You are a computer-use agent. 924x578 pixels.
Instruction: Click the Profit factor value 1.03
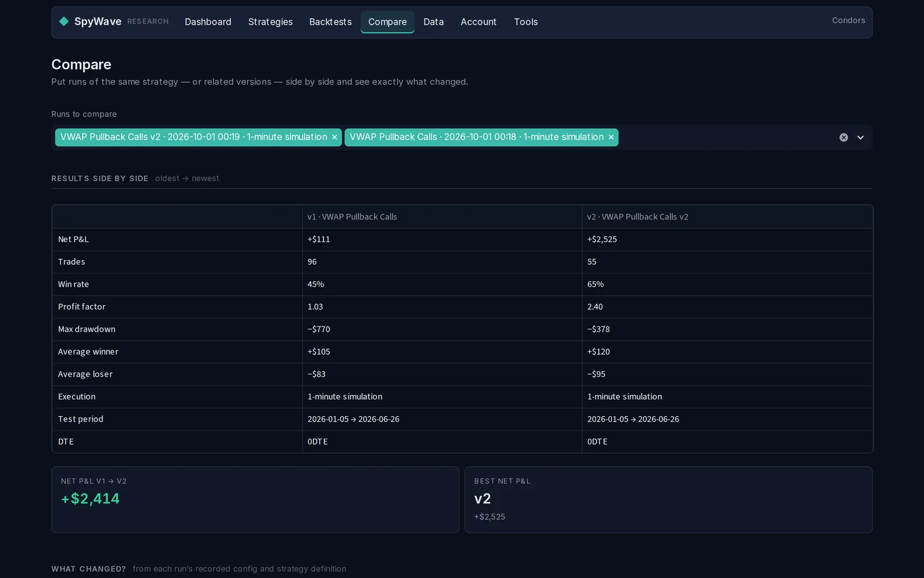click(315, 307)
